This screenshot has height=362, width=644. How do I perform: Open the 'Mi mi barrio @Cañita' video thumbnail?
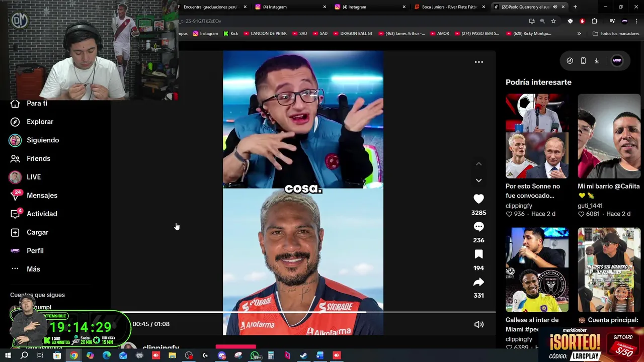609,136
